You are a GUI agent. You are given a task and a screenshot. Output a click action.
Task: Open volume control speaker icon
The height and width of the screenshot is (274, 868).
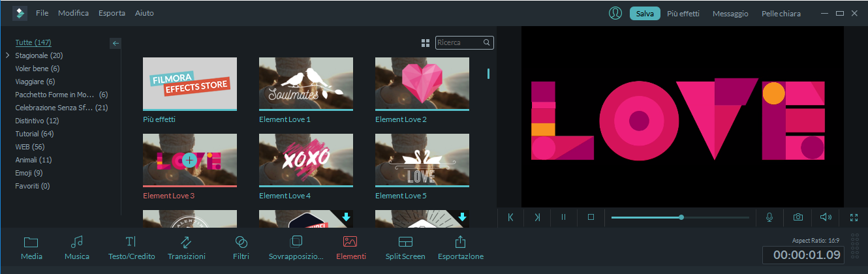point(826,217)
